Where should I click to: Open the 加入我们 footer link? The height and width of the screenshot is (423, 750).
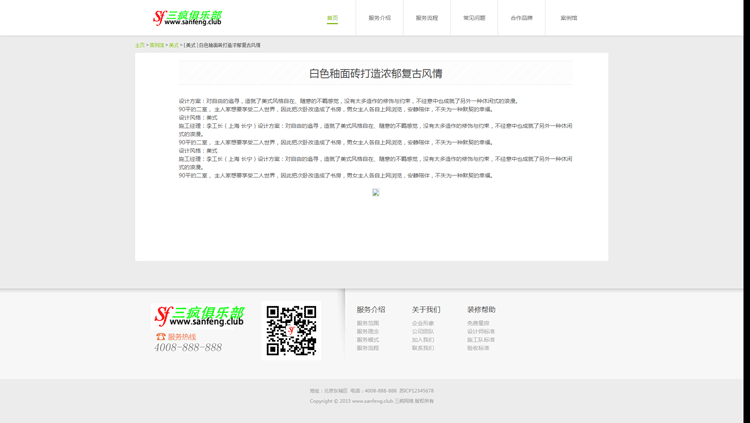[x=423, y=340]
